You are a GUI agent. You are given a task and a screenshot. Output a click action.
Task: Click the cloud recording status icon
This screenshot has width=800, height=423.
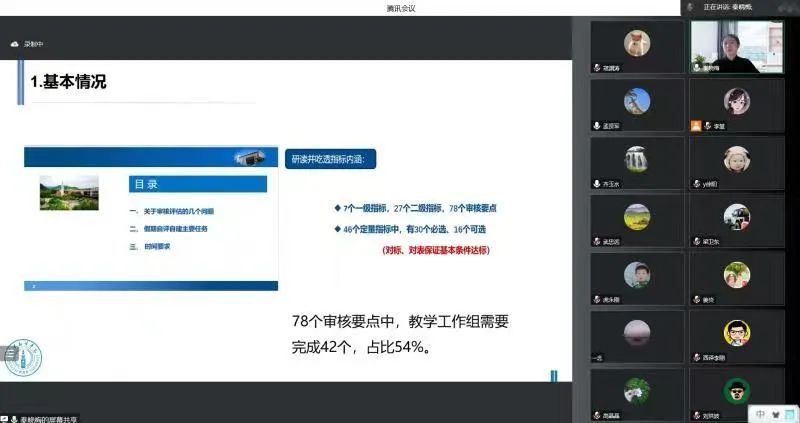[15, 44]
